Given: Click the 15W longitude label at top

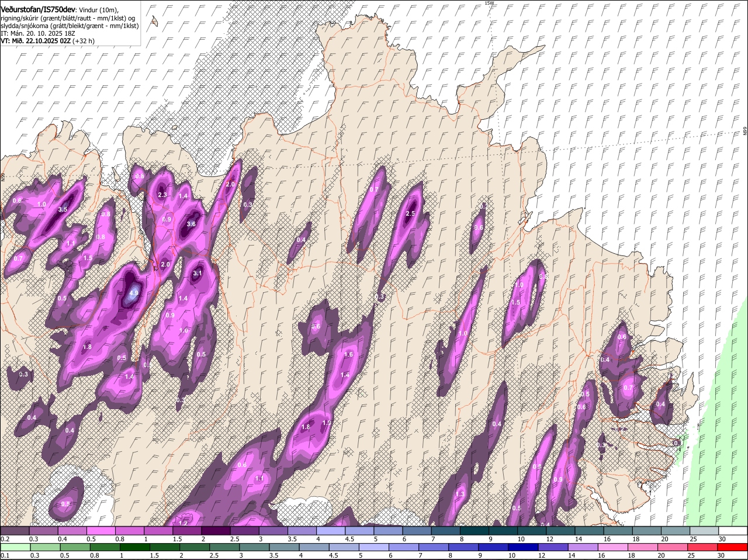Looking at the screenshot, I should point(489,3).
